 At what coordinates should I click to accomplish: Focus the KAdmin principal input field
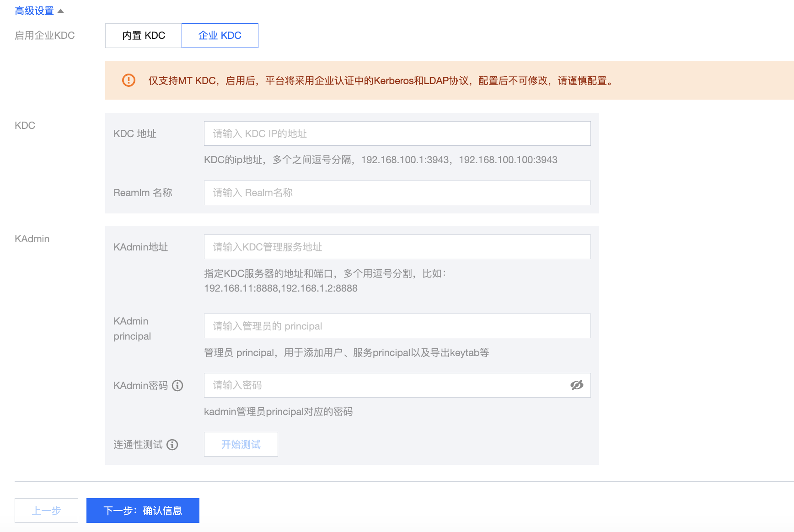click(397, 326)
